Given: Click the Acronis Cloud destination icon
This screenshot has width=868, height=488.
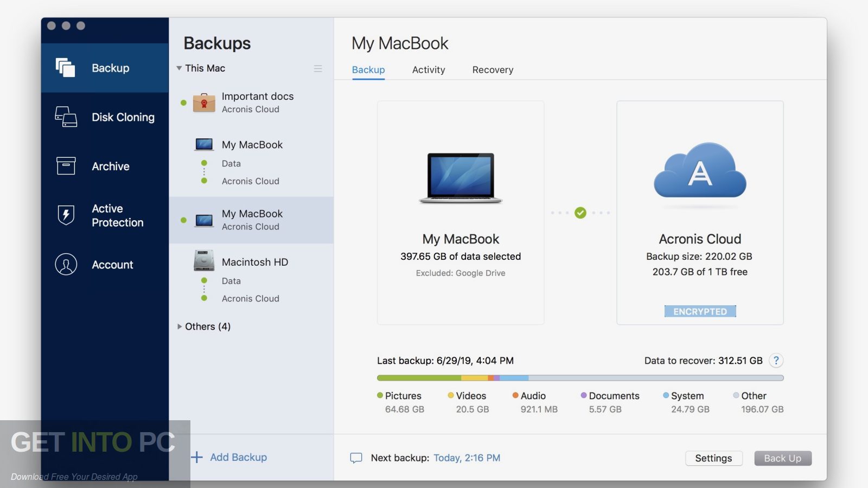Looking at the screenshot, I should [700, 171].
